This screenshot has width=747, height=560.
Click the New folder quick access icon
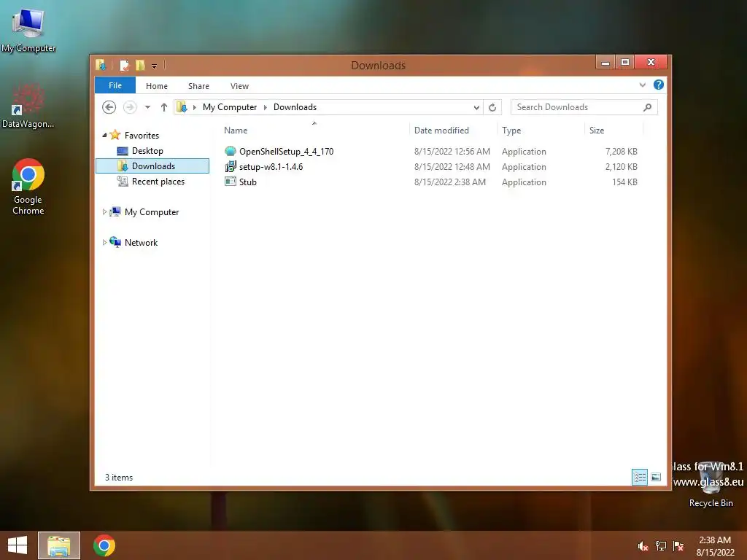click(x=139, y=65)
